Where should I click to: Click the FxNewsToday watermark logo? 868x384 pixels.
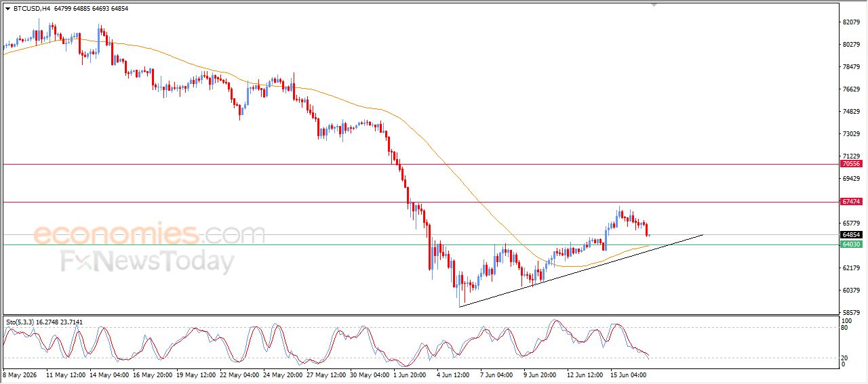148,261
